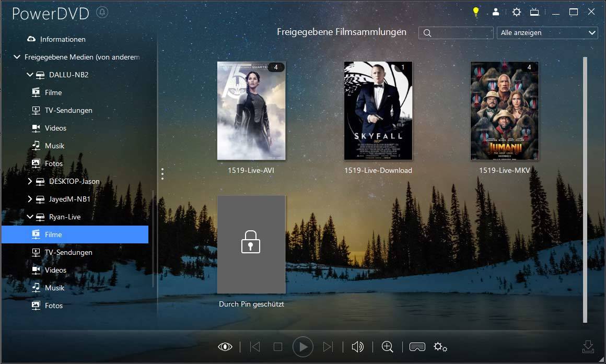Open the 1519-Live-AVI movie poster

[x=251, y=111]
